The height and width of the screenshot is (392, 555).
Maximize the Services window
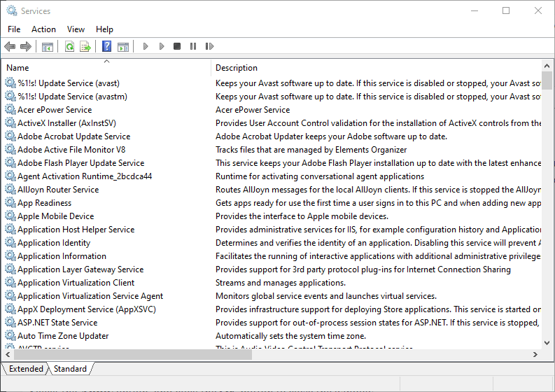pos(506,10)
